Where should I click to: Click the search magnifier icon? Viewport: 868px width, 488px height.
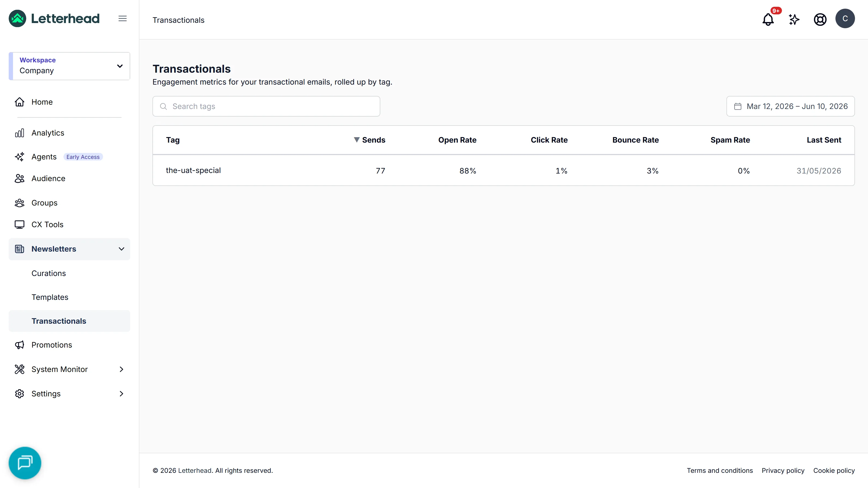tap(163, 107)
